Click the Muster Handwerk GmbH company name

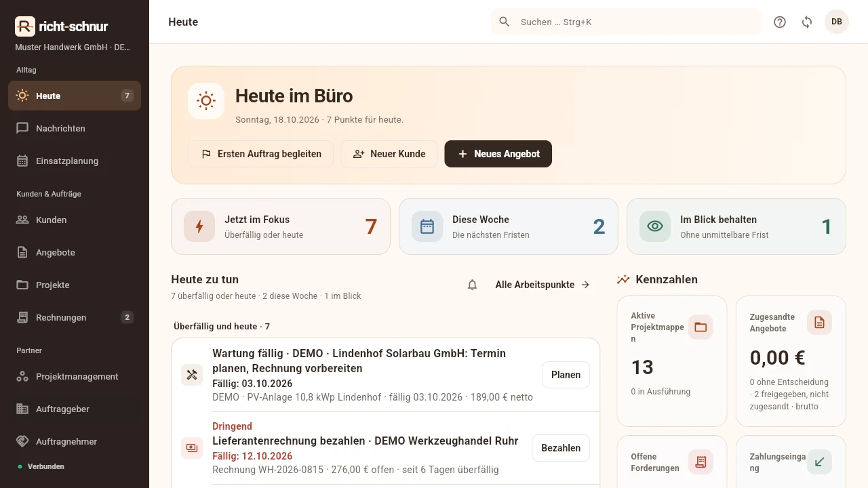(73, 47)
